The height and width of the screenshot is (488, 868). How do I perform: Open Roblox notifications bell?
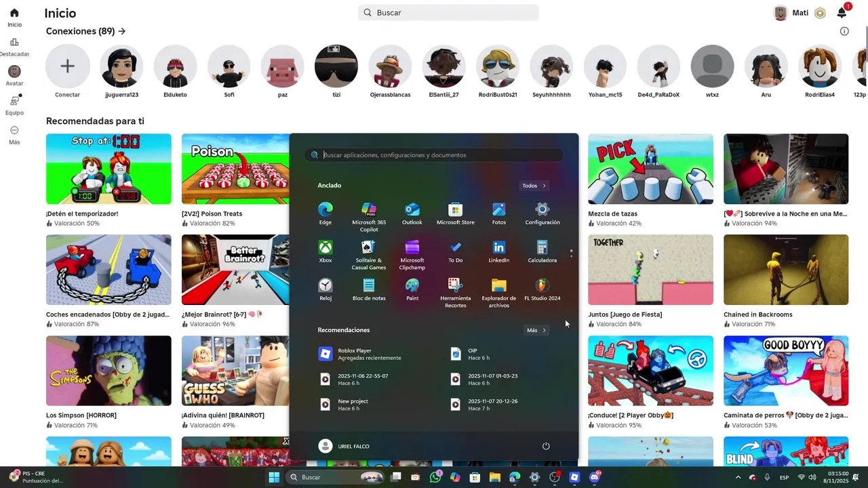[842, 12]
